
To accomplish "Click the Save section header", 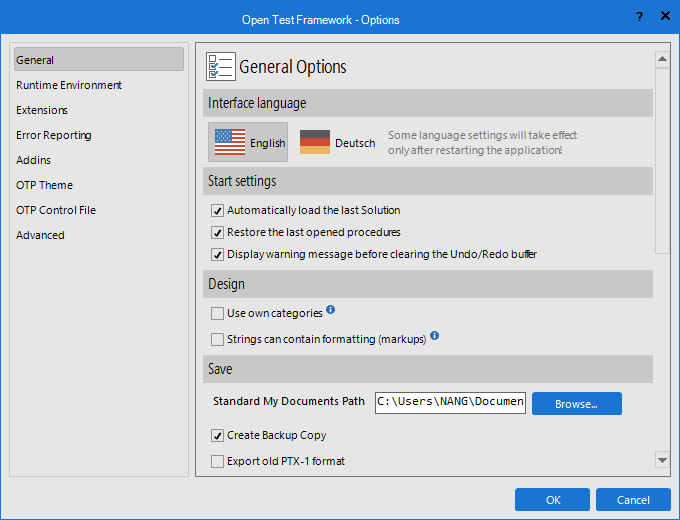I will (428, 369).
